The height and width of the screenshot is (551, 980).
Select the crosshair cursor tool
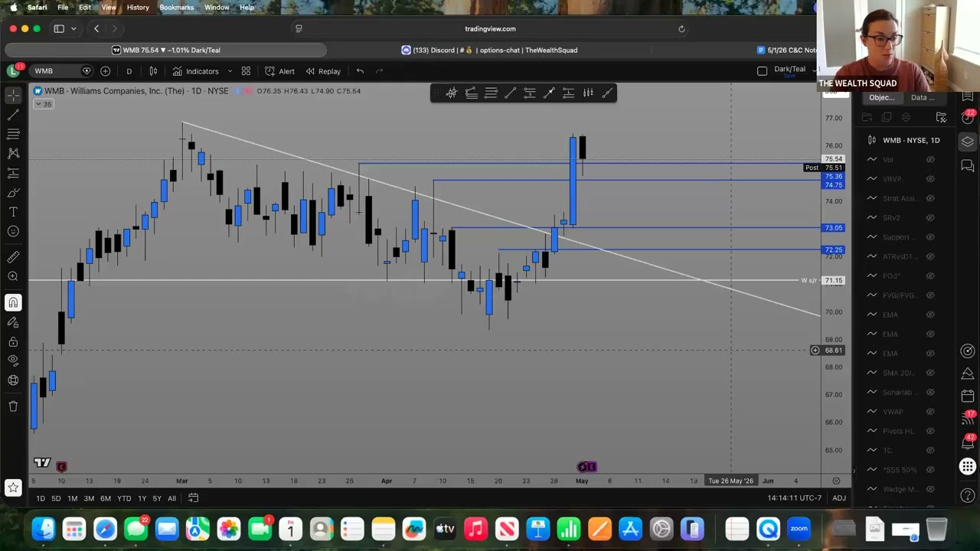coord(13,96)
